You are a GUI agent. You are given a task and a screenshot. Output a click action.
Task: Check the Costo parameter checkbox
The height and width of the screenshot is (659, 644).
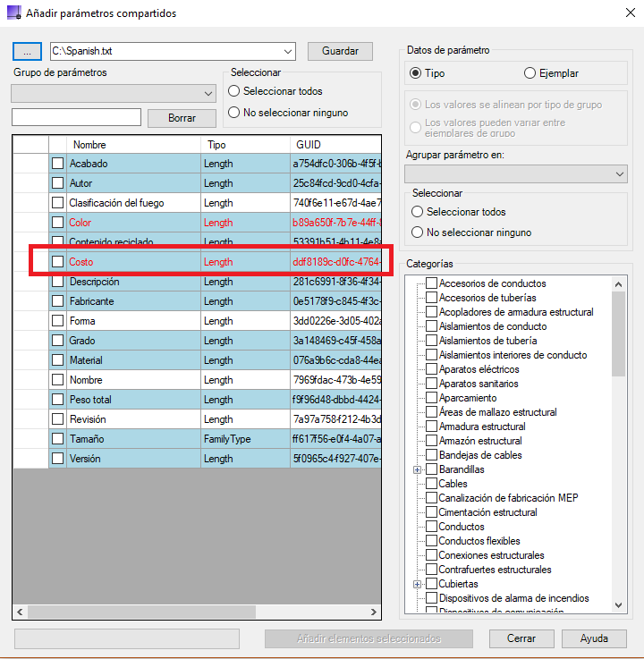click(57, 262)
